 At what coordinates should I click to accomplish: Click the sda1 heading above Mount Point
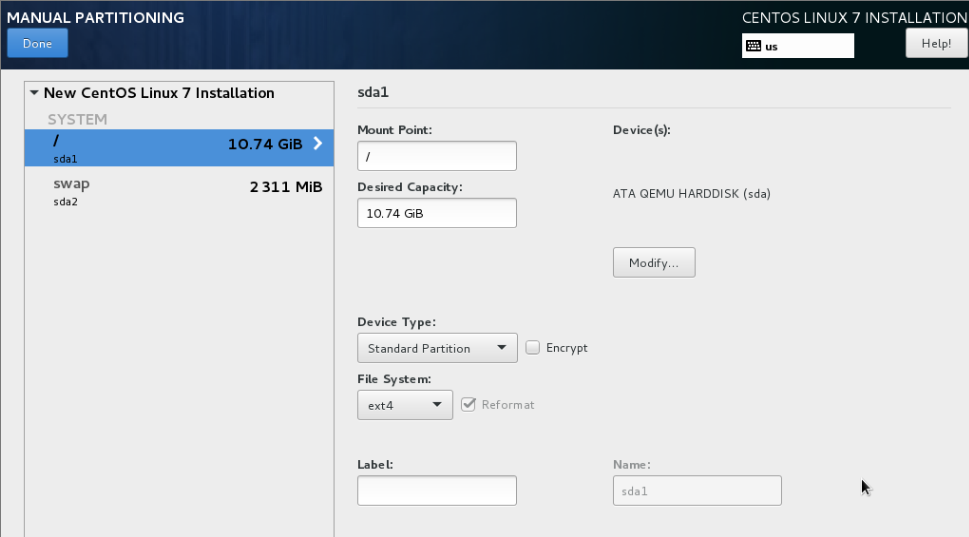coord(372,92)
